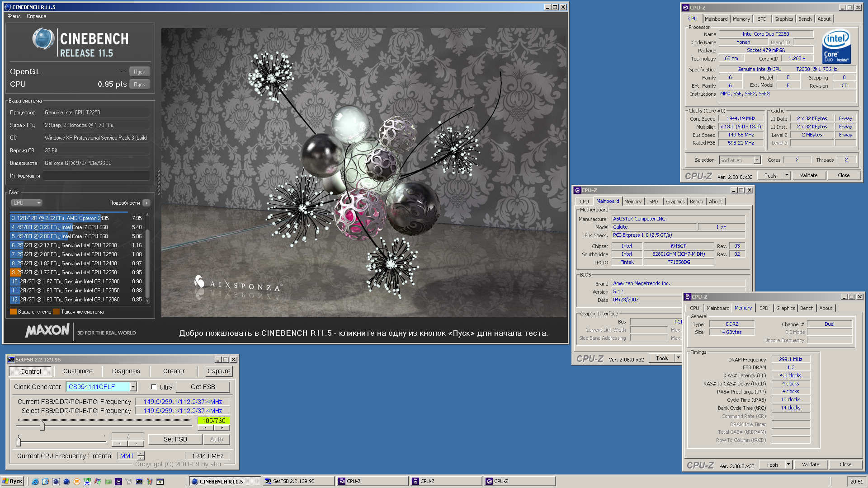
Task: Open the Socket #1 selection dropdown
Action: click(757, 160)
